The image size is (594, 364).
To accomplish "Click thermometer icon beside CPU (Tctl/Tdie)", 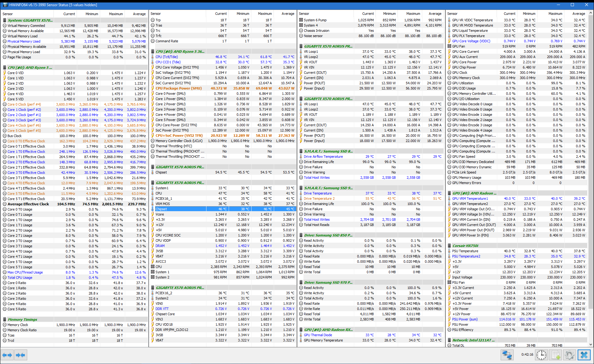I will coord(153,57).
